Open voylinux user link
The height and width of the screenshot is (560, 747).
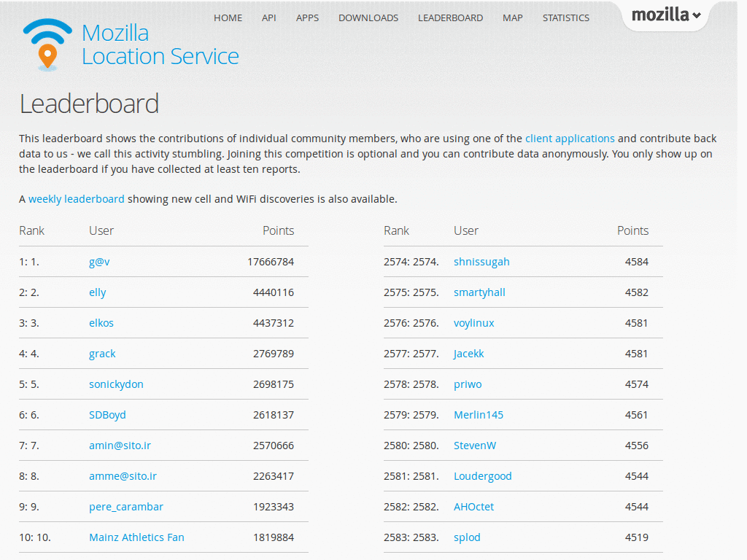473,323
